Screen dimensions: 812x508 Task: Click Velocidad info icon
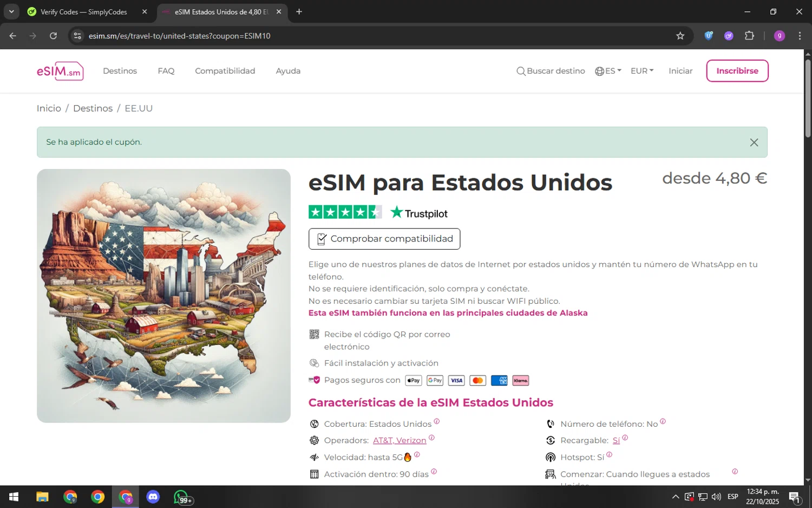417,454
